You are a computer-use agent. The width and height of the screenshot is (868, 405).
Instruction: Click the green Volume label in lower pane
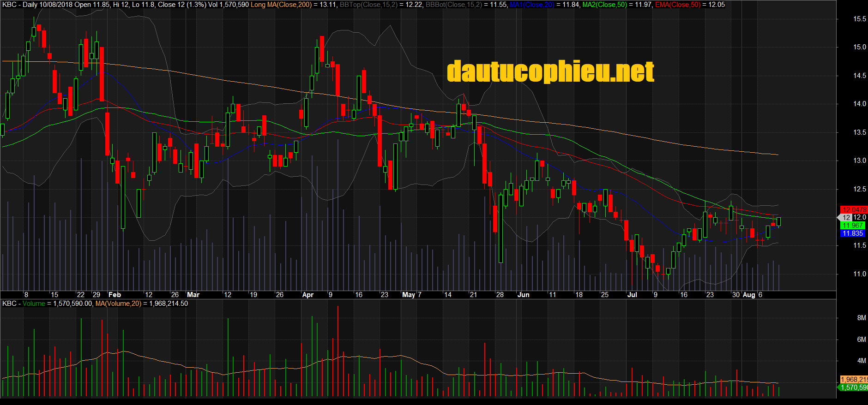[34, 304]
